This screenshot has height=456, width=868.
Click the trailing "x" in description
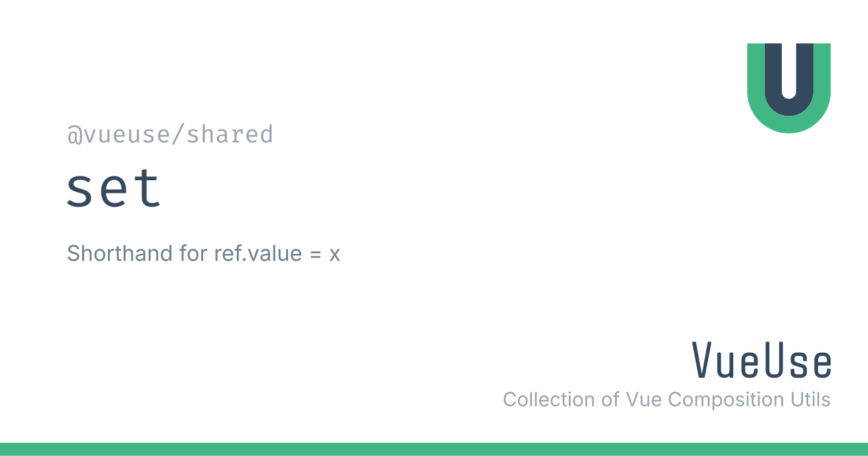pos(335,255)
